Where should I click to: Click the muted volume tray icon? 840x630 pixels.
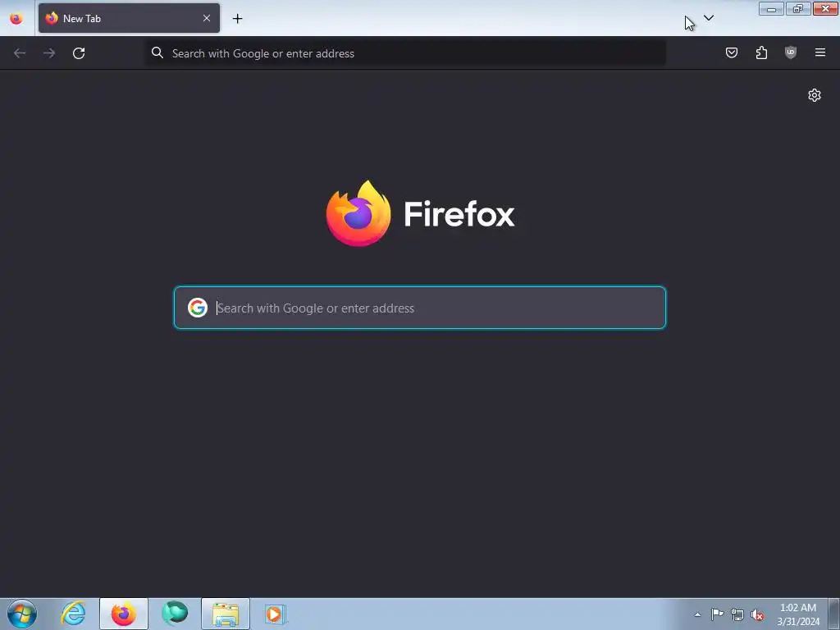click(x=757, y=615)
